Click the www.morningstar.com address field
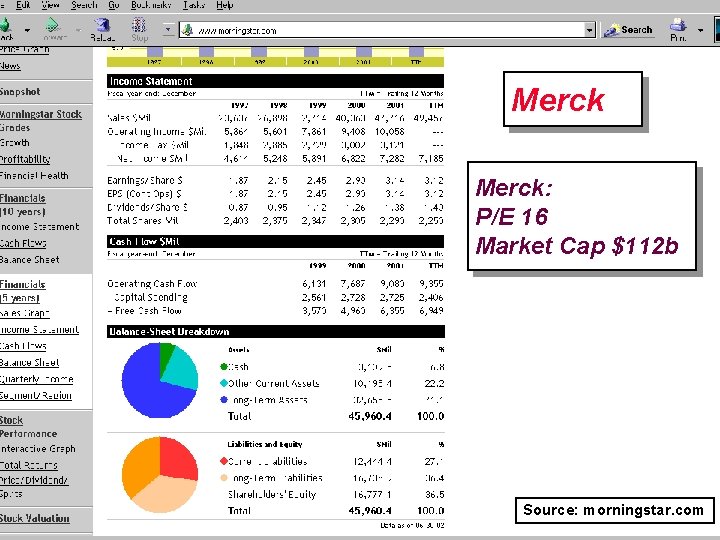This screenshot has height=540, width=720. click(387, 30)
